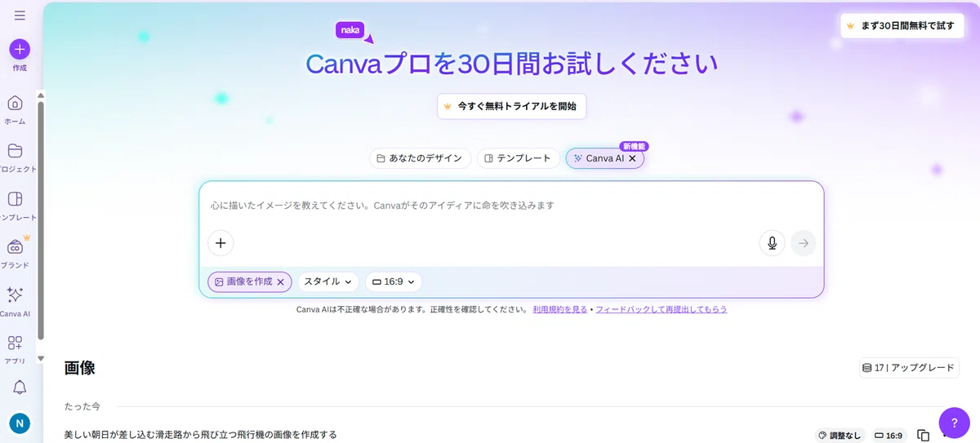980x443 pixels.
Task: Click the sidebar vertical scrollbar
Action: (x=41, y=220)
